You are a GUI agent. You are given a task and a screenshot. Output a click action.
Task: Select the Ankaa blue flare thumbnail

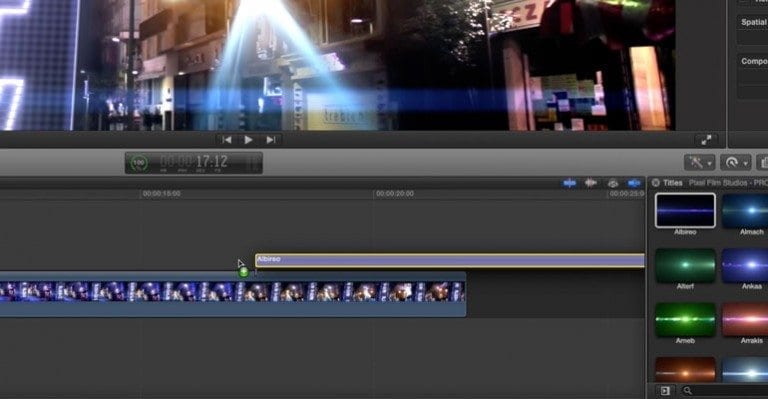pos(745,265)
